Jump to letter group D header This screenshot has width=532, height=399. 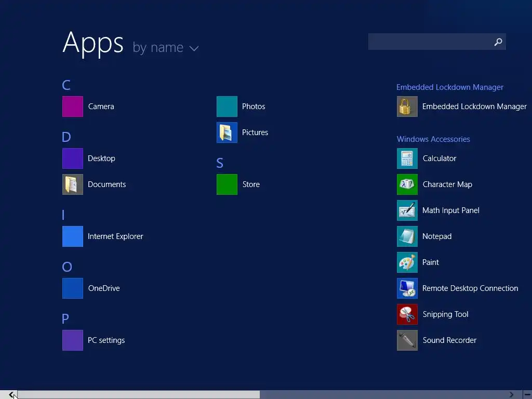66,137
